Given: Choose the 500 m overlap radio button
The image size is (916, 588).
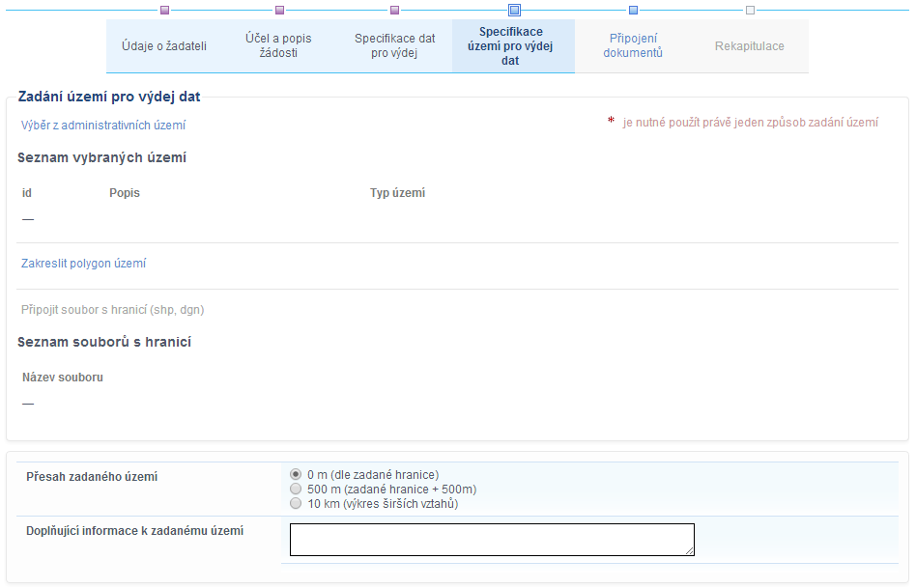Looking at the screenshot, I should pyautogui.click(x=296, y=490).
